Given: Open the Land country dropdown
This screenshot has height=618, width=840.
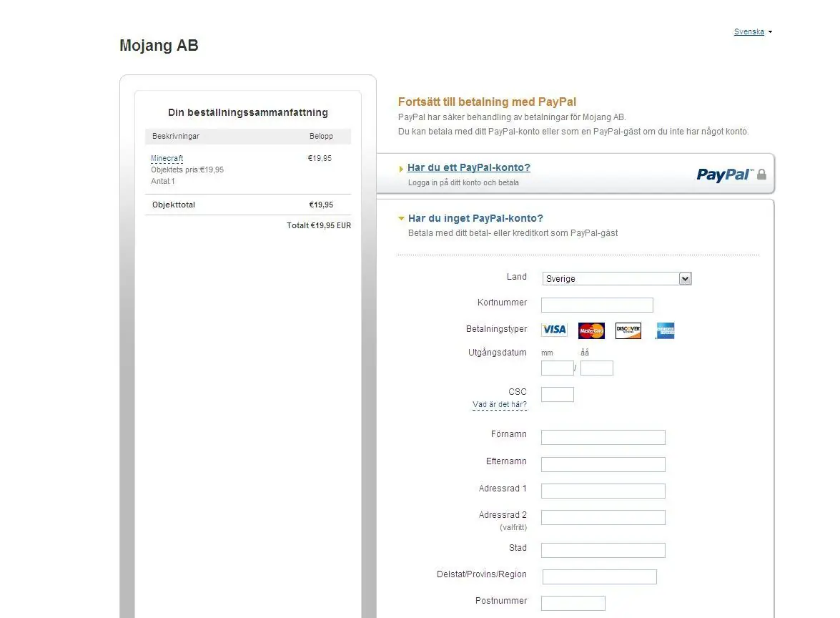Looking at the screenshot, I should [x=617, y=279].
